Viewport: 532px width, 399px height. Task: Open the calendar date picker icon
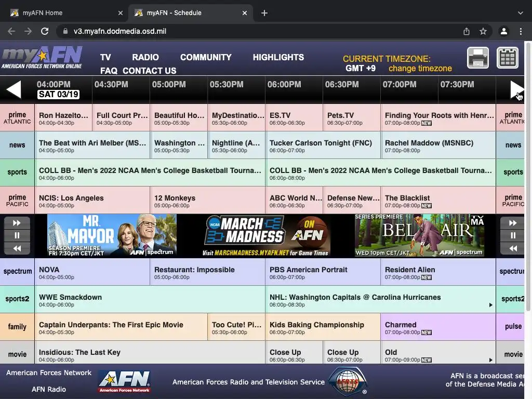[508, 58]
